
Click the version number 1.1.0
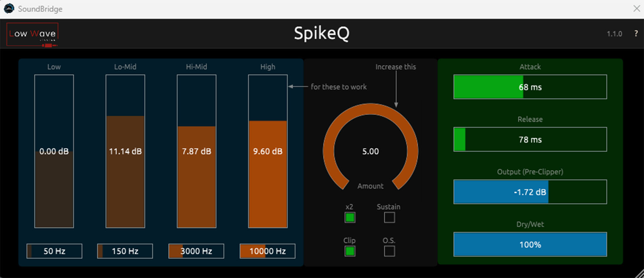coord(614,34)
